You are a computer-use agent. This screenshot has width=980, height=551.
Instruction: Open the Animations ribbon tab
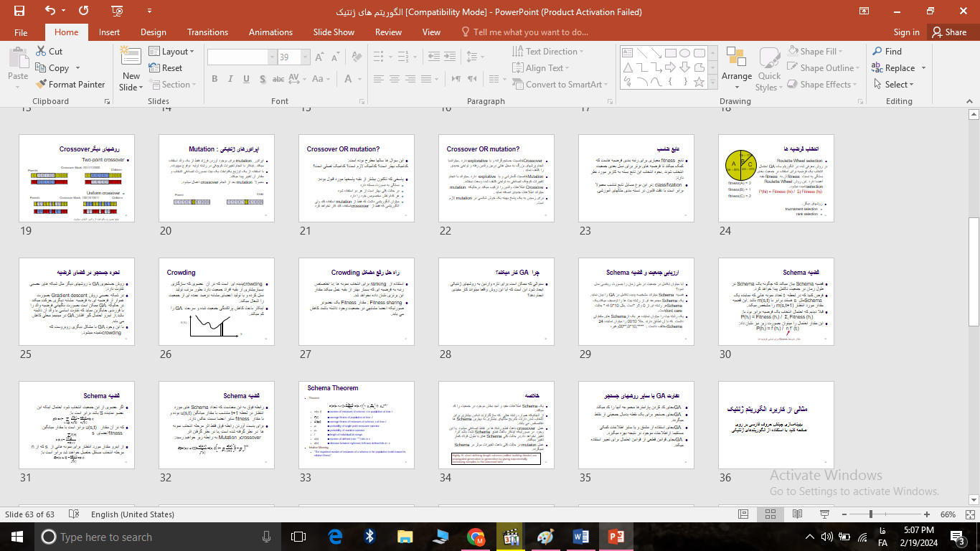point(270,32)
